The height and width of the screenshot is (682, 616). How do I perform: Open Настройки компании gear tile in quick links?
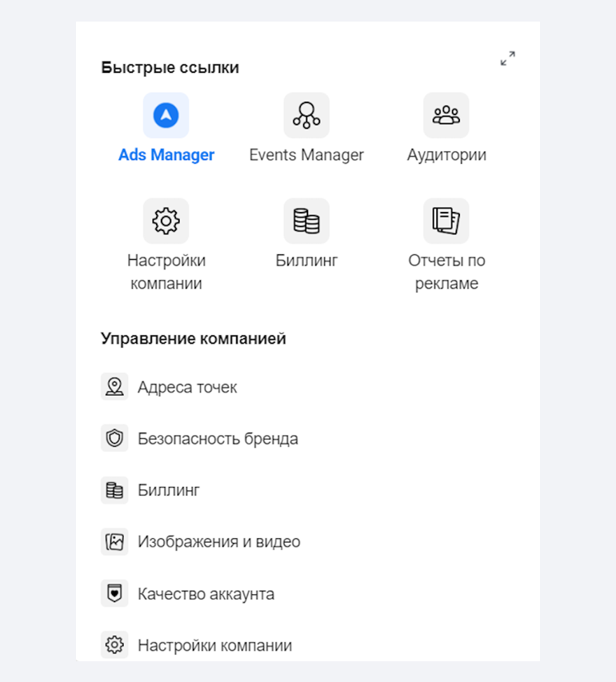coord(166,221)
